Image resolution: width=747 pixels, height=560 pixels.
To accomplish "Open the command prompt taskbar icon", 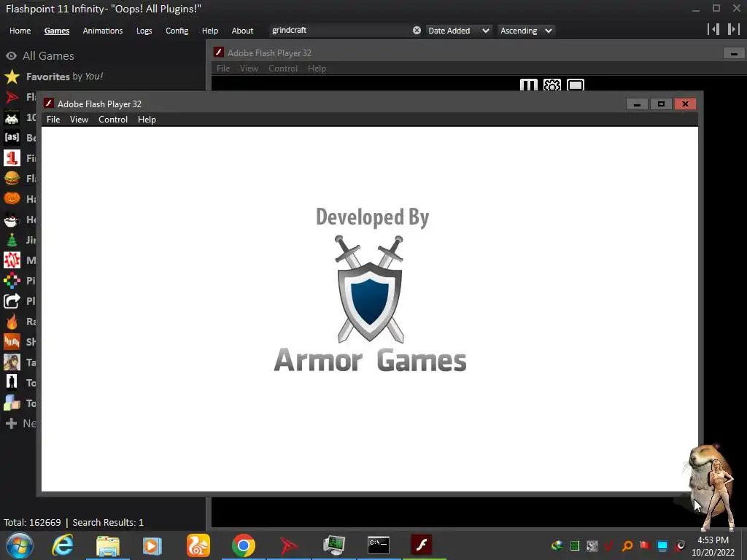I will click(x=379, y=545).
